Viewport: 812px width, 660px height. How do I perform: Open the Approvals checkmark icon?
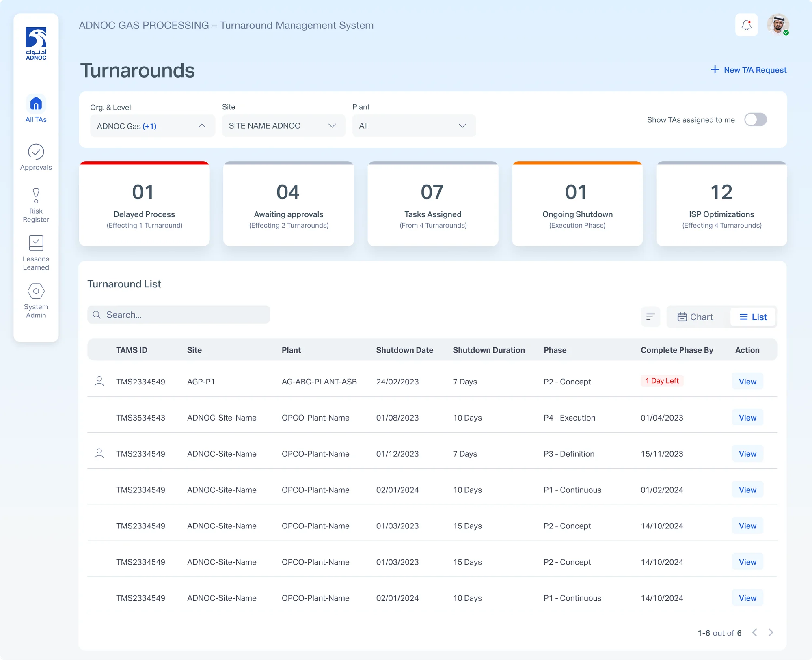(x=36, y=152)
